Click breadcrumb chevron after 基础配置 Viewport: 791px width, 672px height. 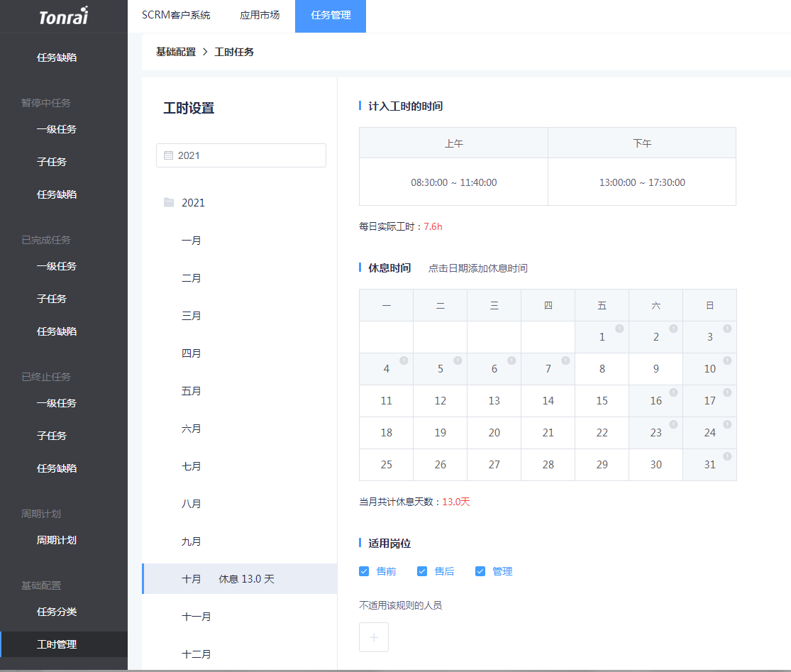(x=205, y=52)
